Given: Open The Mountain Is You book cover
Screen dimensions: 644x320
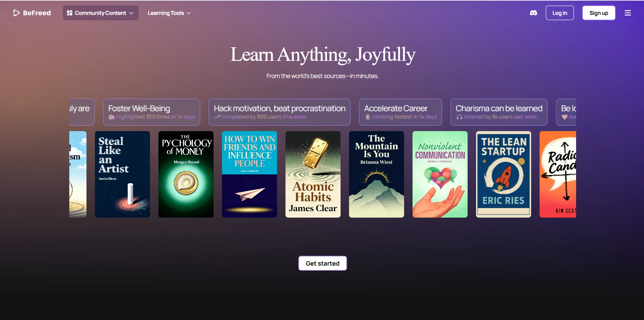Looking at the screenshot, I should 376,174.
